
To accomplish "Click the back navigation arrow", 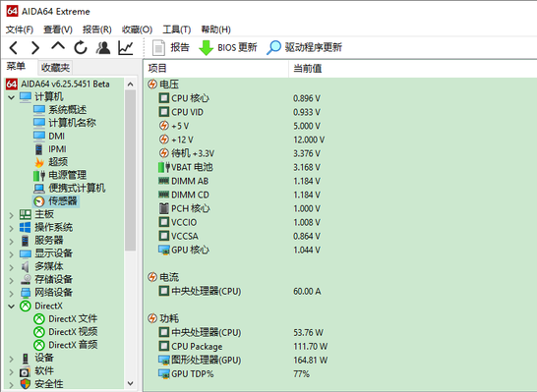I will [x=14, y=48].
